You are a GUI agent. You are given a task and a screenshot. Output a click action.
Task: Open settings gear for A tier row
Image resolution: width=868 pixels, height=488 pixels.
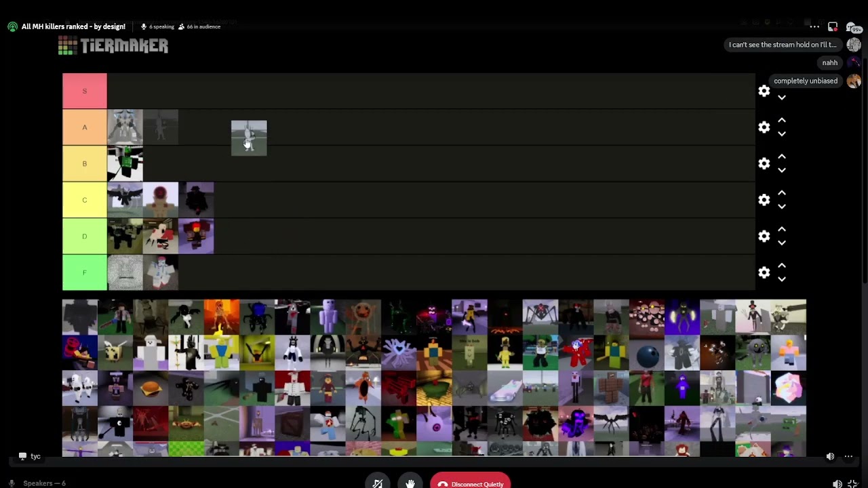764,127
